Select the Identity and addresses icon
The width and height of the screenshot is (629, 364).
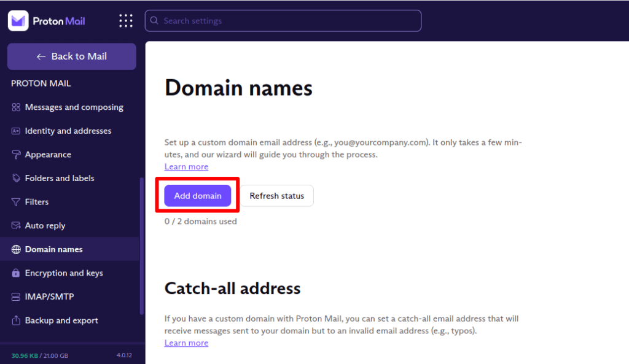(15, 131)
